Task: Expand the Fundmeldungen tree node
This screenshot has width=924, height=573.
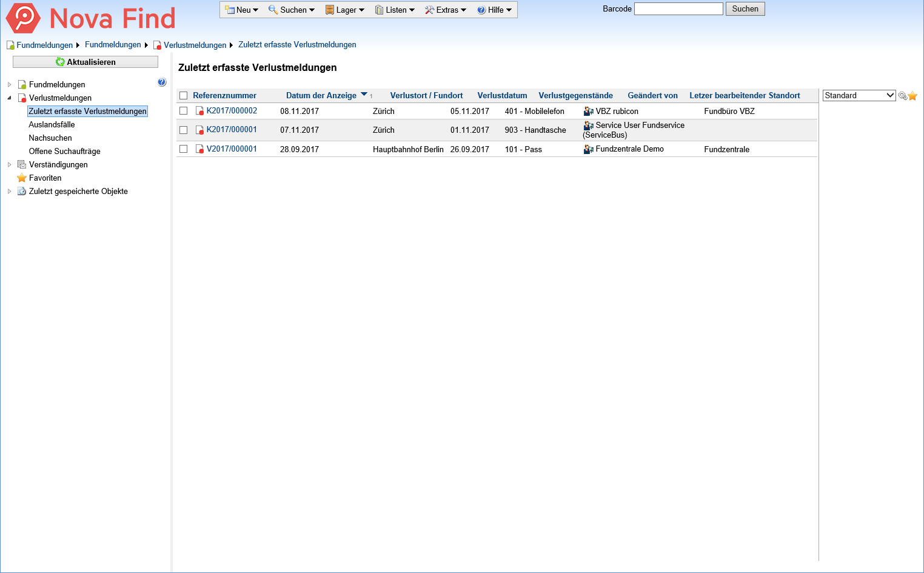Action: [x=9, y=85]
